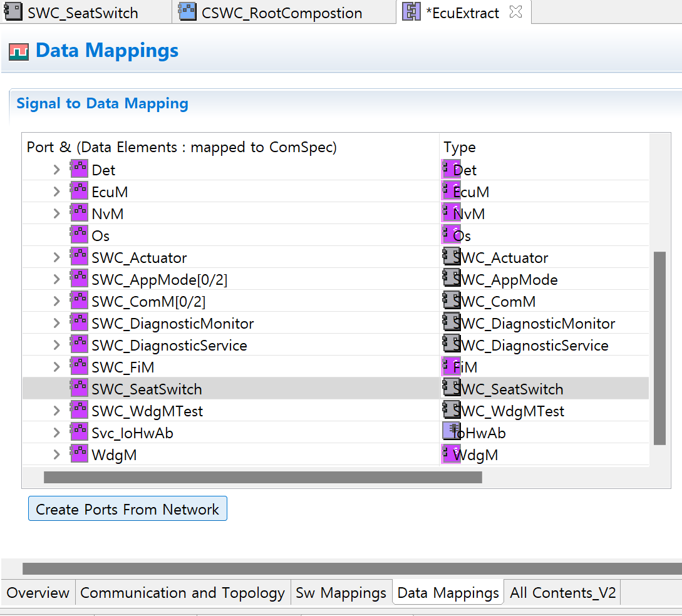Select the Svc_IoHwAb row label
This screenshot has width=682, height=616.
pyautogui.click(x=132, y=433)
